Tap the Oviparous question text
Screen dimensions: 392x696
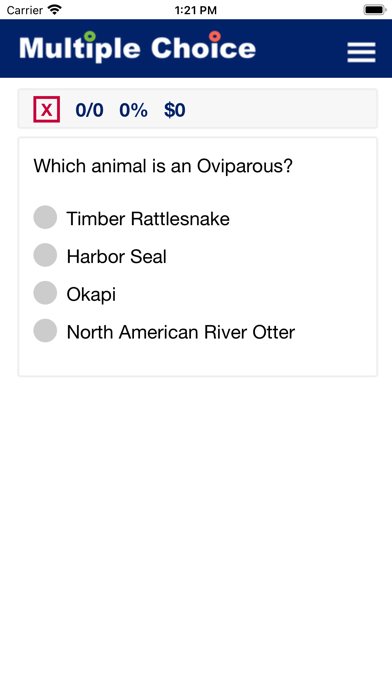(163, 166)
